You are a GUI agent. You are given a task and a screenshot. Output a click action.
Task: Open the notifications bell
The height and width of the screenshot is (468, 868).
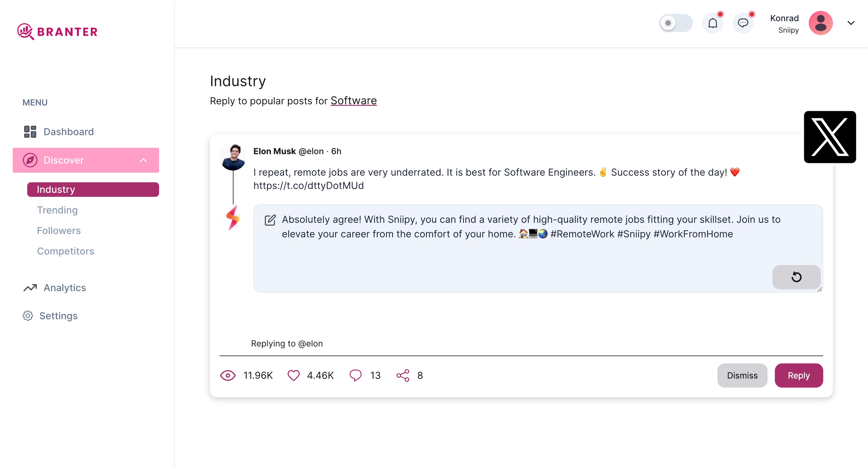[713, 23]
